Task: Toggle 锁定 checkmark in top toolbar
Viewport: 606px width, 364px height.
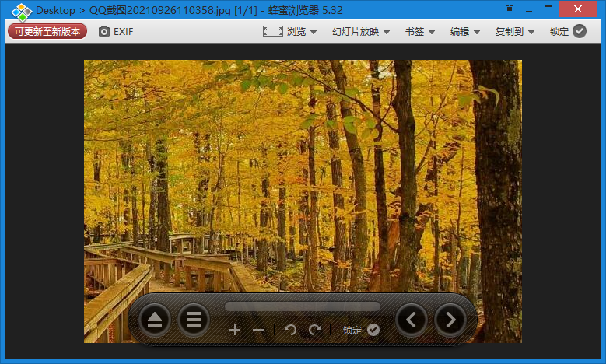Action: point(579,32)
